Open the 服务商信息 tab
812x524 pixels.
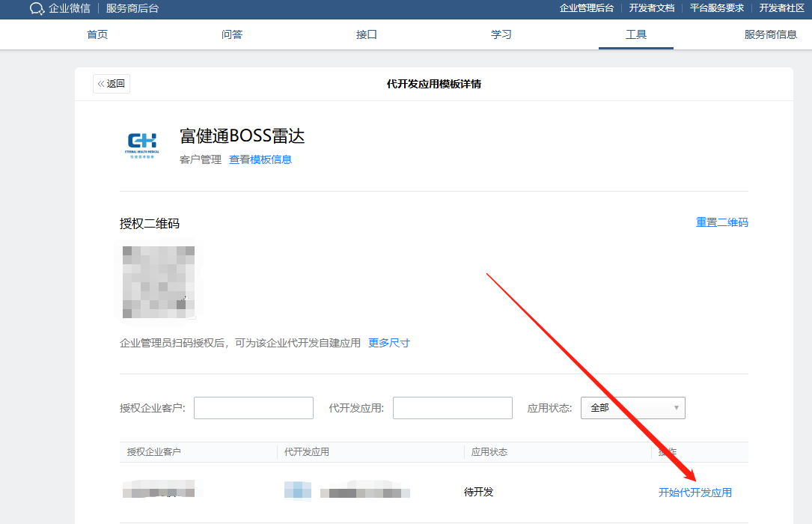(x=771, y=34)
